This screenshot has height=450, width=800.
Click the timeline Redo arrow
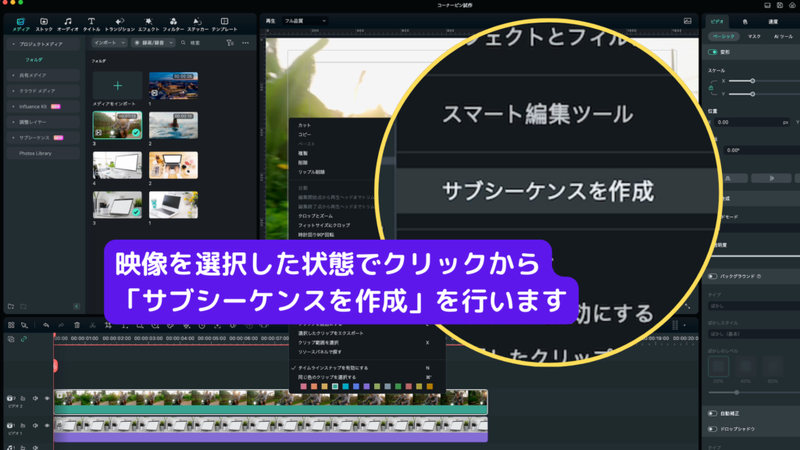pos(61,325)
